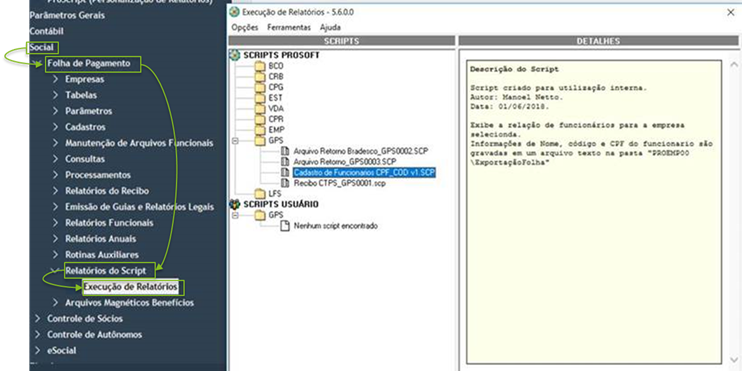Expand the Cadastros submenu
742x371 pixels.
pyautogui.click(x=56, y=127)
